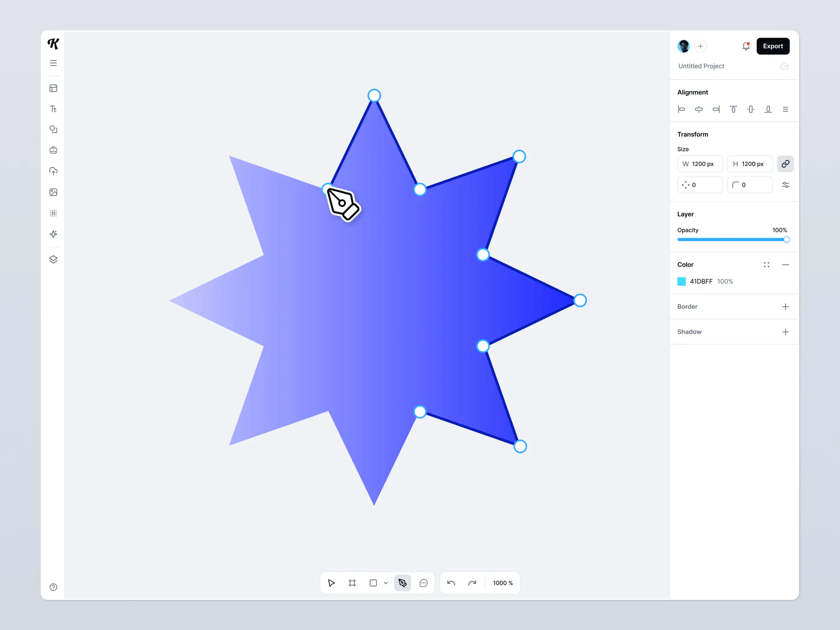Click the notifications bell

(x=746, y=46)
